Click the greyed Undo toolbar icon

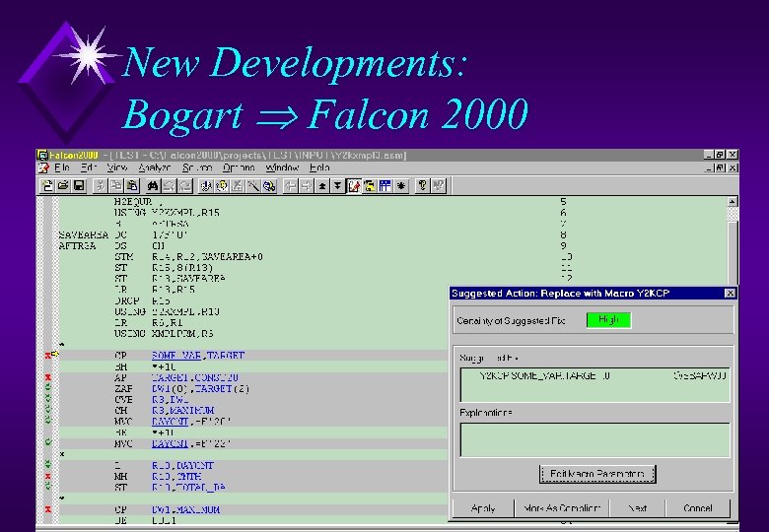pos(170,185)
